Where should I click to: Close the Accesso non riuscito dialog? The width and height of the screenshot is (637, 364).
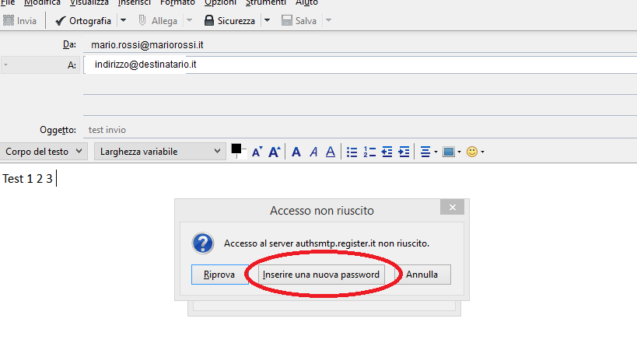tap(452, 208)
